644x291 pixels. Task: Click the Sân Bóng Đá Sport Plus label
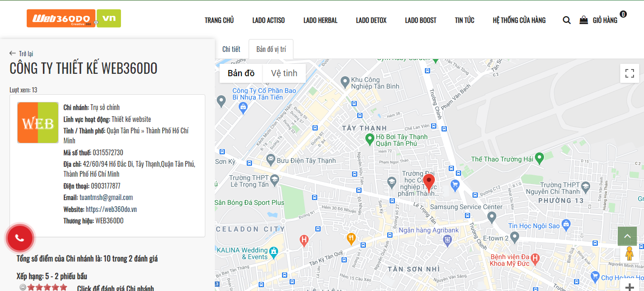250,202
